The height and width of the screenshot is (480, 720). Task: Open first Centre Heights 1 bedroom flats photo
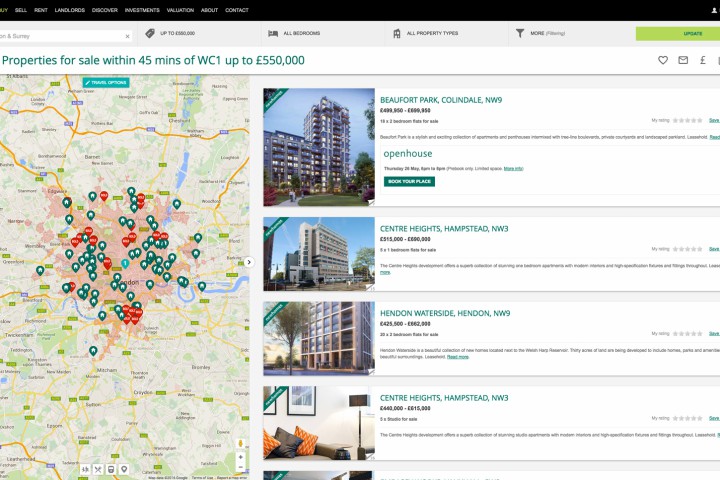tap(319, 254)
